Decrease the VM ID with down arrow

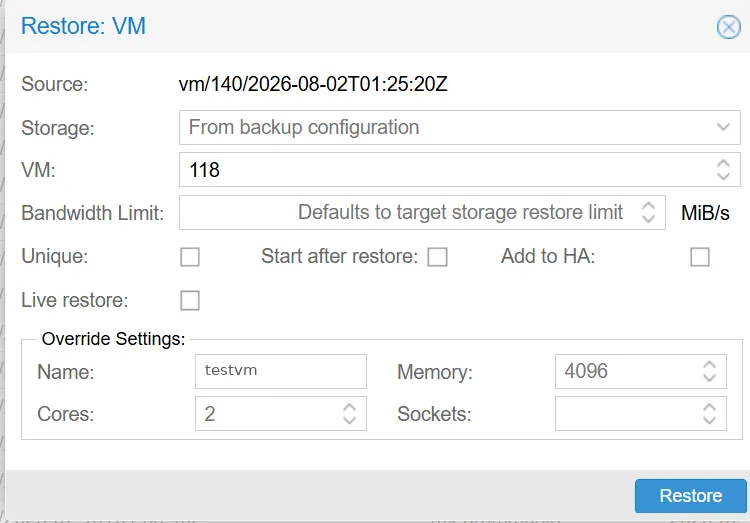click(723, 176)
